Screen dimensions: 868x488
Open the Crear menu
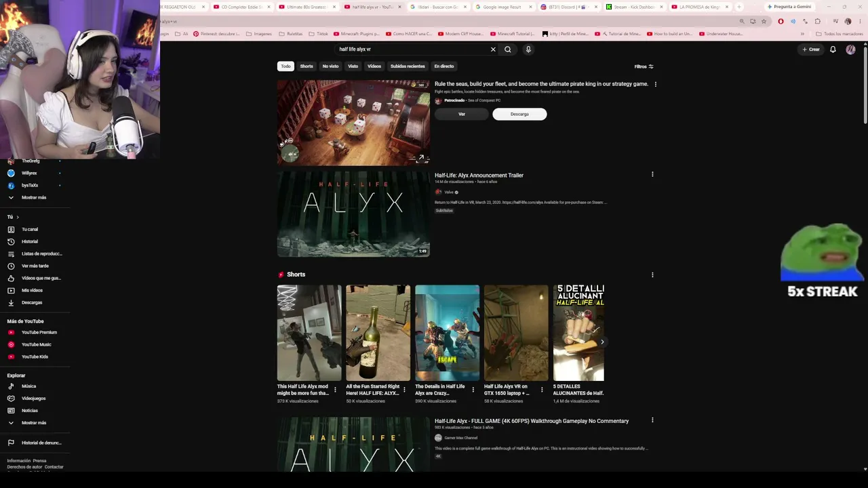811,49
